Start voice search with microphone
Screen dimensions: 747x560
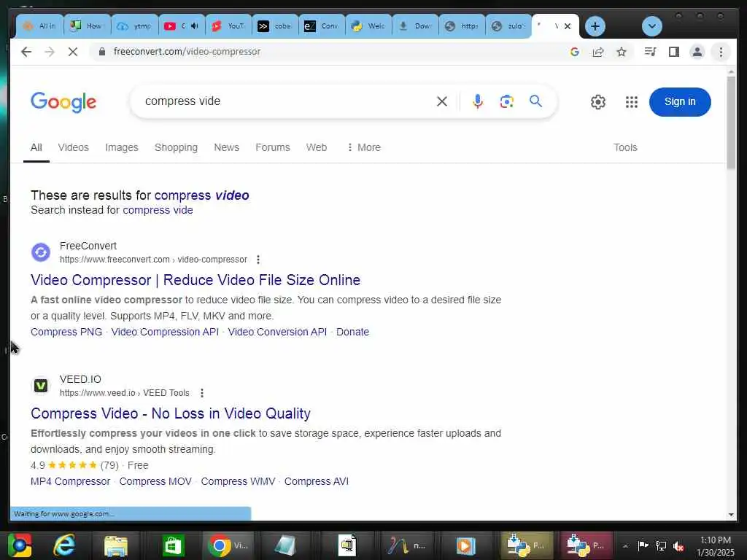[477, 101]
